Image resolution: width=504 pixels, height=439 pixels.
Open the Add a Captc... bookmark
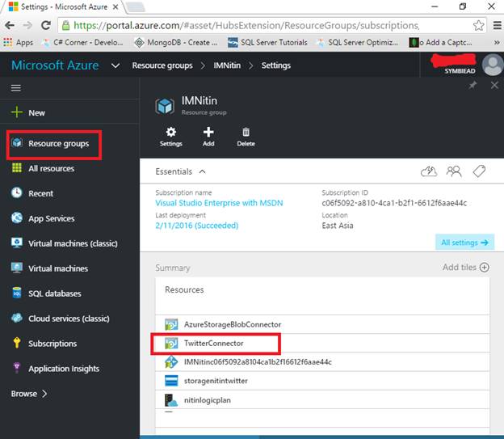click(441, 42)
